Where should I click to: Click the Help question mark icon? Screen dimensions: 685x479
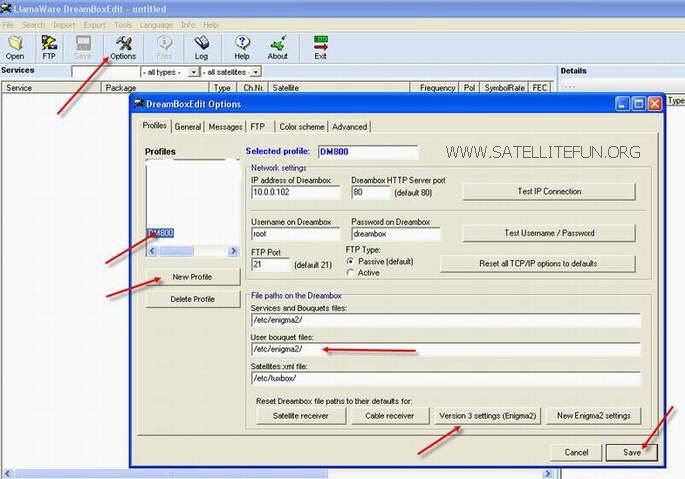(x=242, y=48)
